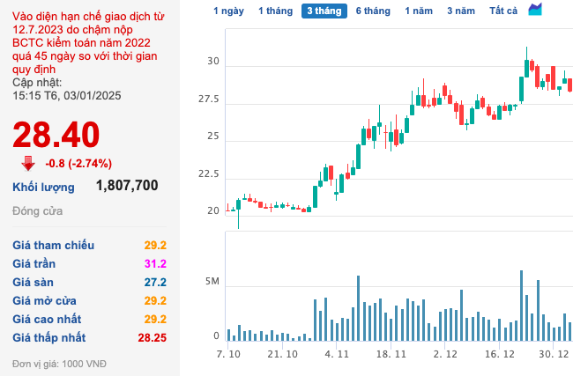588x376 pixels.
Task: Open the "1 năm" chart view
Action: 419,11
